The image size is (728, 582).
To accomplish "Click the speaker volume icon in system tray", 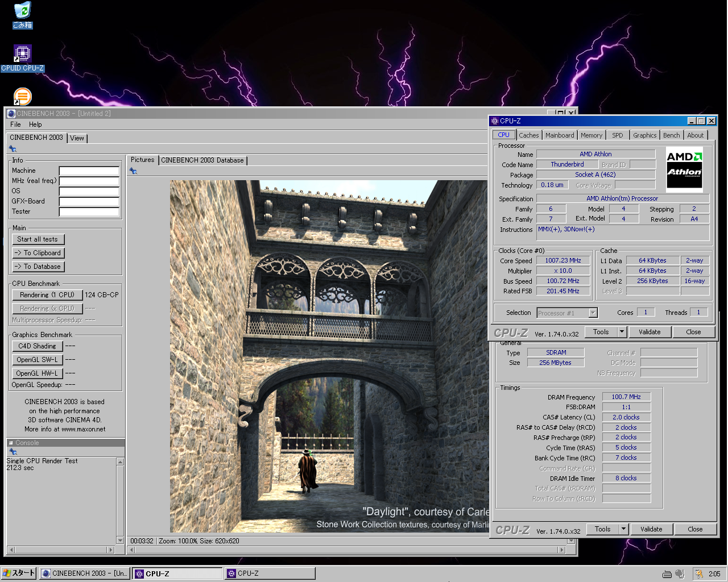I will click(x=680, y=574).
